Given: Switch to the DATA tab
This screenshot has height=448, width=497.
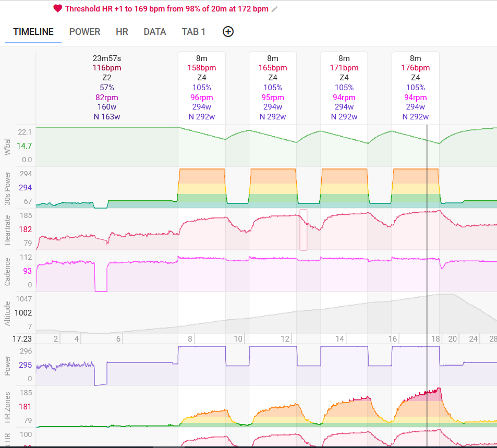Looking at the screenshot, I should 155,32.
